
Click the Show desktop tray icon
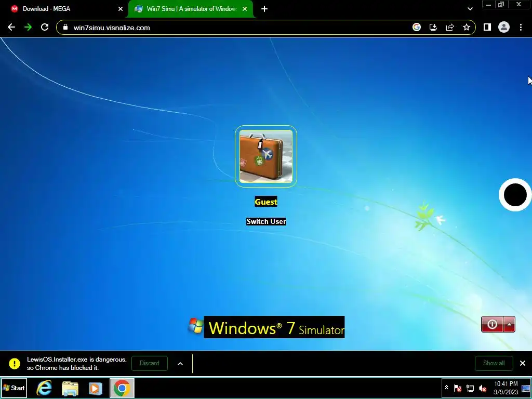point(526,388)
